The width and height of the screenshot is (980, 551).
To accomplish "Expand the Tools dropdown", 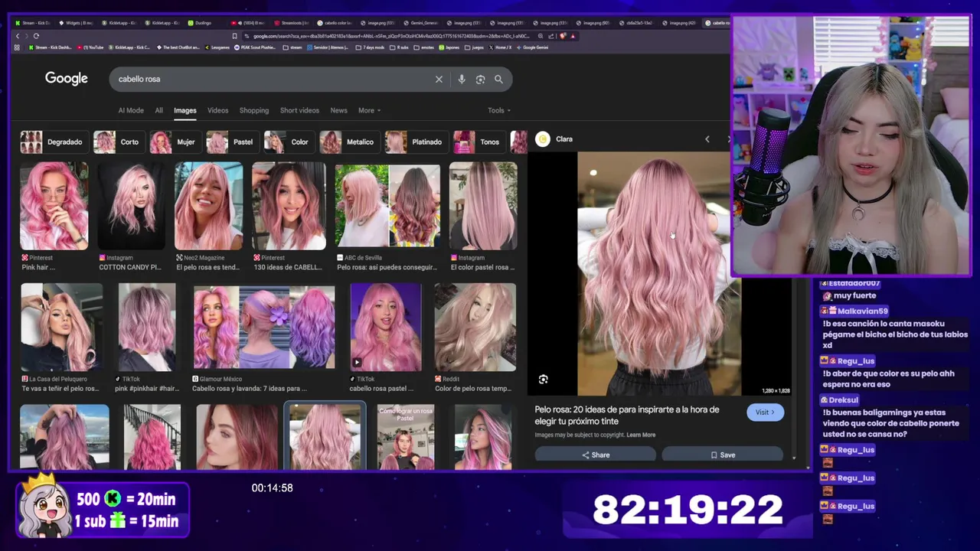I will (x=499, y=110).
